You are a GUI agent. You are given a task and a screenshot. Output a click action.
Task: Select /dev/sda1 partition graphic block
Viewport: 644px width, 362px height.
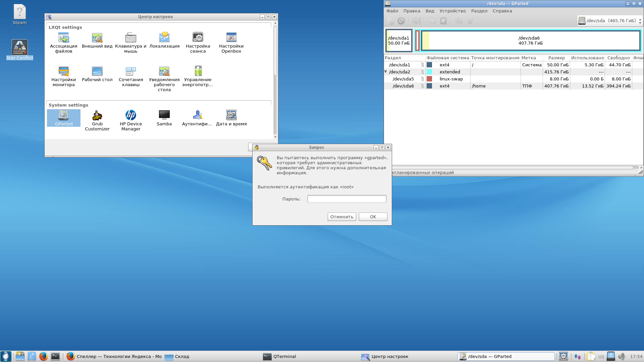(399, 41)
